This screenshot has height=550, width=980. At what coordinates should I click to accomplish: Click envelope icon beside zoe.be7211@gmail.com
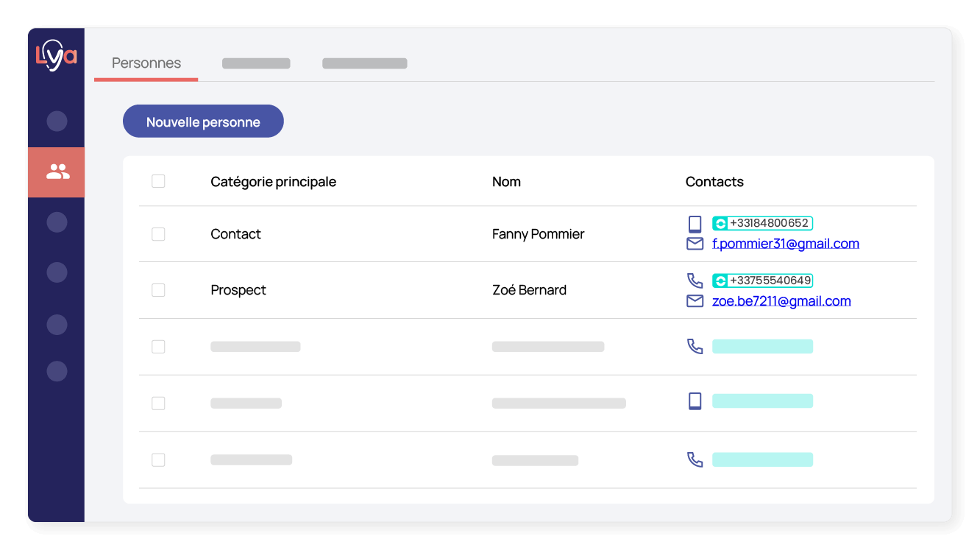[x=695, y=301]
